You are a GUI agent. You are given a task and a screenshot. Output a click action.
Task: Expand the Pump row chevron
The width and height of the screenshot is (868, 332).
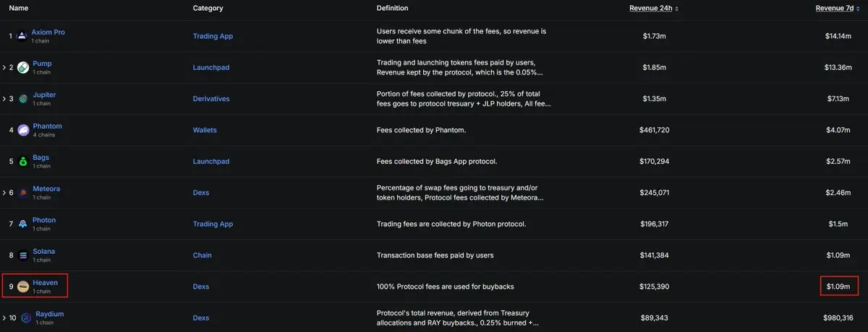pyautogui.click(x=4, y=67)
